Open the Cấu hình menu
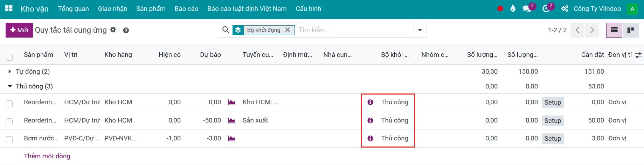The height and width of the screenshot is (165, 644). (308, 9)
